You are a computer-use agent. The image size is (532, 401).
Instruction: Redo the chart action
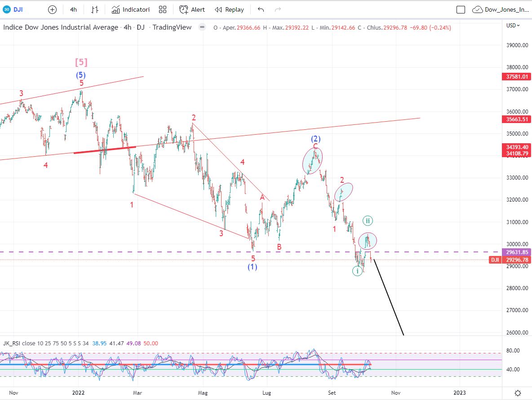tap(278, 9)
